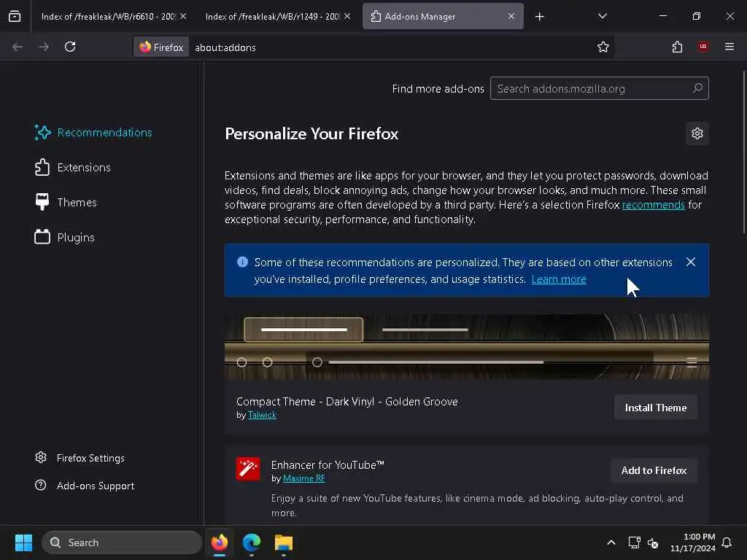Bookmark this page with the star icon
This screenshot has height=560, width=747.
pyautogui.click(x=603, y=47)
